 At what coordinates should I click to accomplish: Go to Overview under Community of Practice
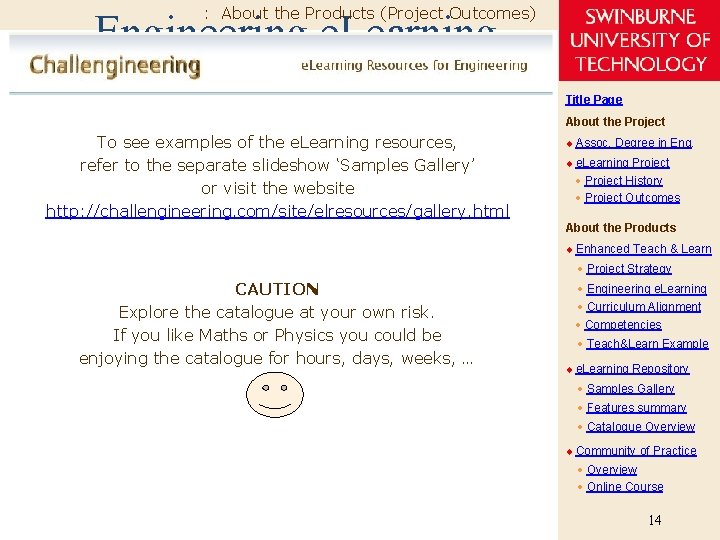pyautogui.click(x=612, y=470)
